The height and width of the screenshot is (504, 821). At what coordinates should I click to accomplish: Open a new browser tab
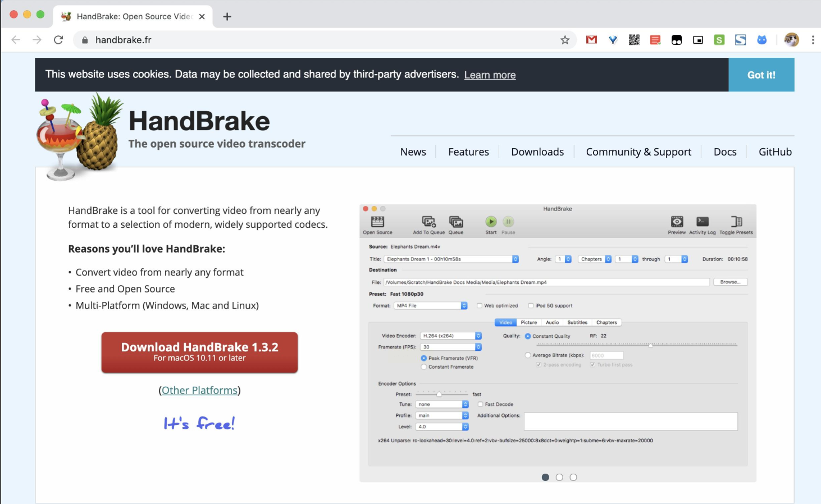coord(227,16)
